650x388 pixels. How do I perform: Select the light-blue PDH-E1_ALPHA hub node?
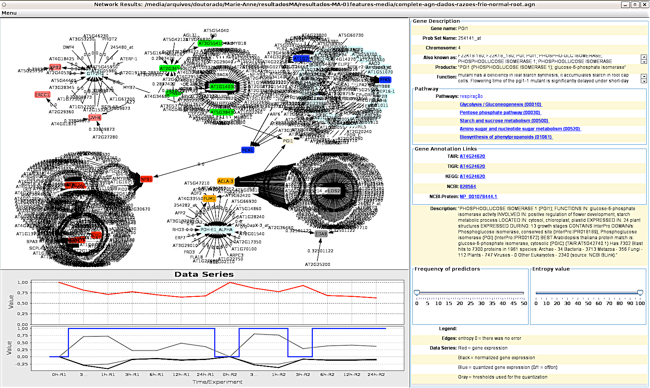tap(216, 229)
